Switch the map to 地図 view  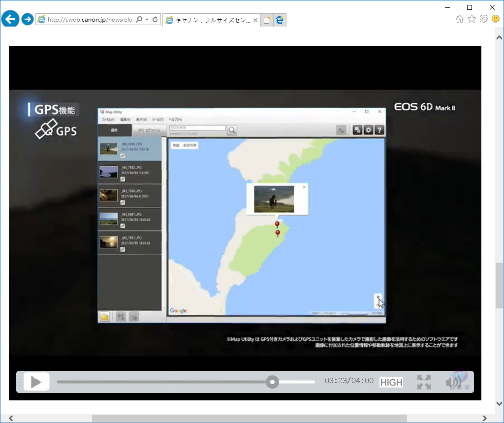[x=176, y=146]
